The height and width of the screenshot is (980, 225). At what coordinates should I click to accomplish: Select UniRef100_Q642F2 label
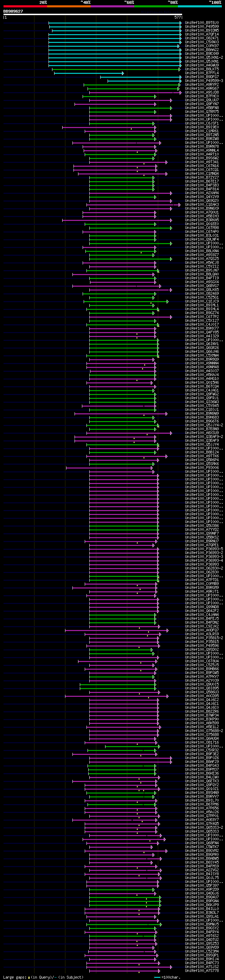tap(202, 611)
